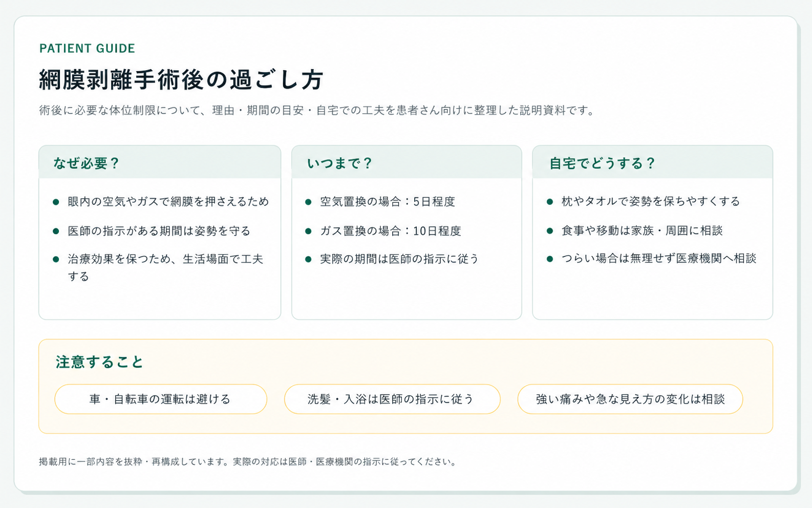The image size is (812, 508).
Task: Click "実際の期間は医師の指示に従う" line
Action: point(399,259)
